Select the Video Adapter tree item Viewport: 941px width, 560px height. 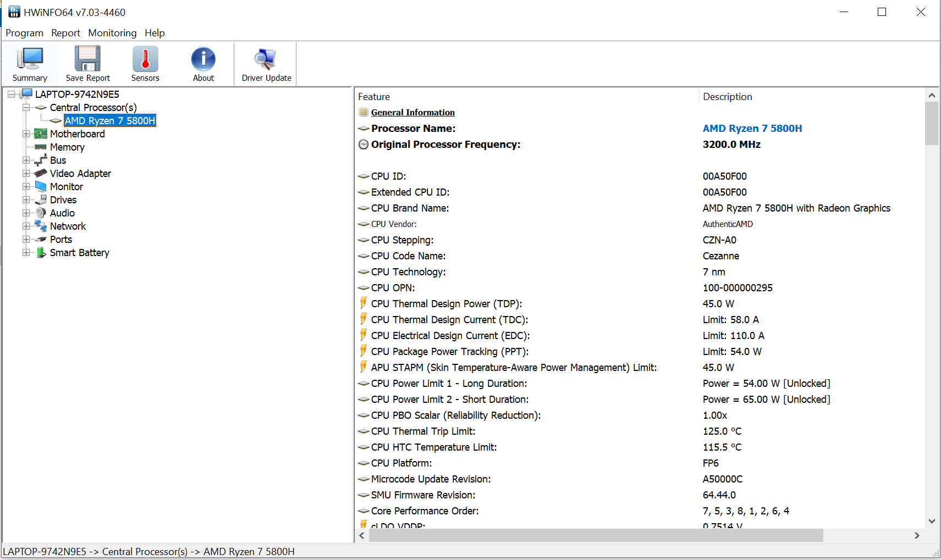click(80, 174)
